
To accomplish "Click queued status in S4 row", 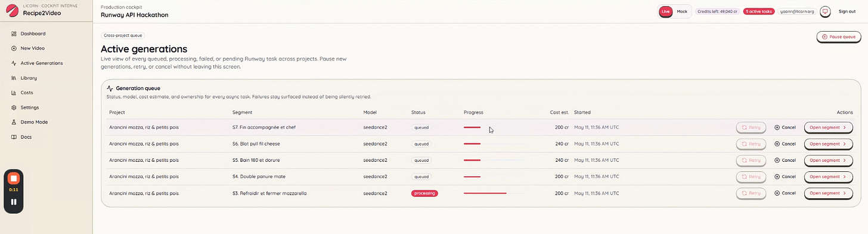I will click(x=421, y=177).
